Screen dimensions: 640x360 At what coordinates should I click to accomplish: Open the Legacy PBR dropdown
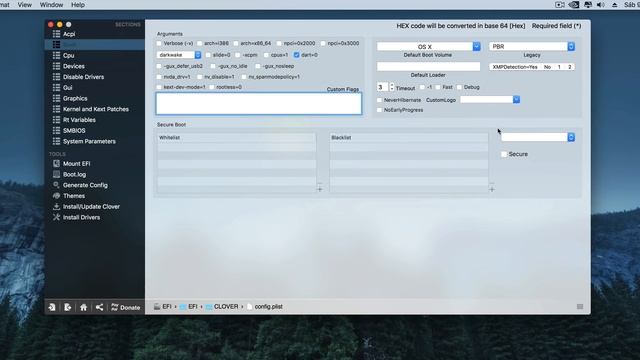click(532, 47)
